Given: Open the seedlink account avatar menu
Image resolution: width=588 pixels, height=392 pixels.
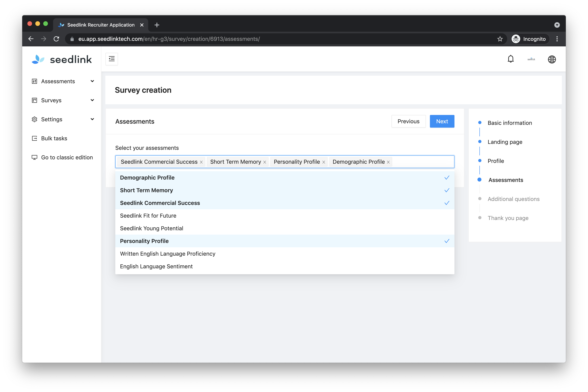Looking at the screenshot, I should click(531, 59).
